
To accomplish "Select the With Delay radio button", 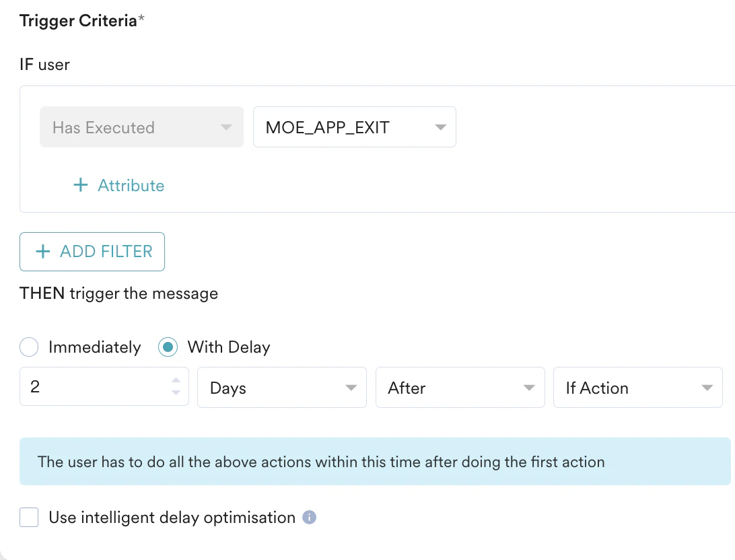I will coord(168,347).
